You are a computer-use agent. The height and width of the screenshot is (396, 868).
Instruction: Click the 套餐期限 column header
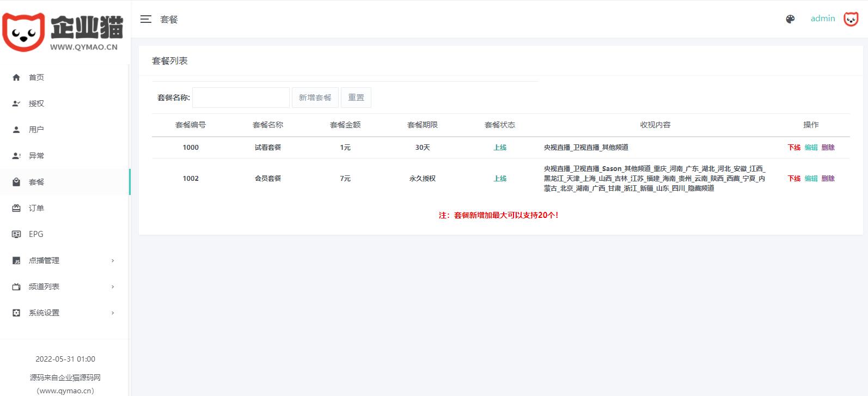423,125
